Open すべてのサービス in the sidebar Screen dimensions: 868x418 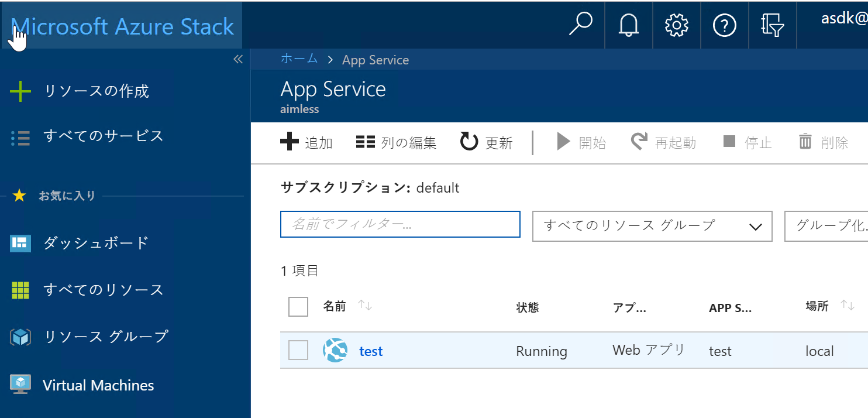(x=104, y=136)
